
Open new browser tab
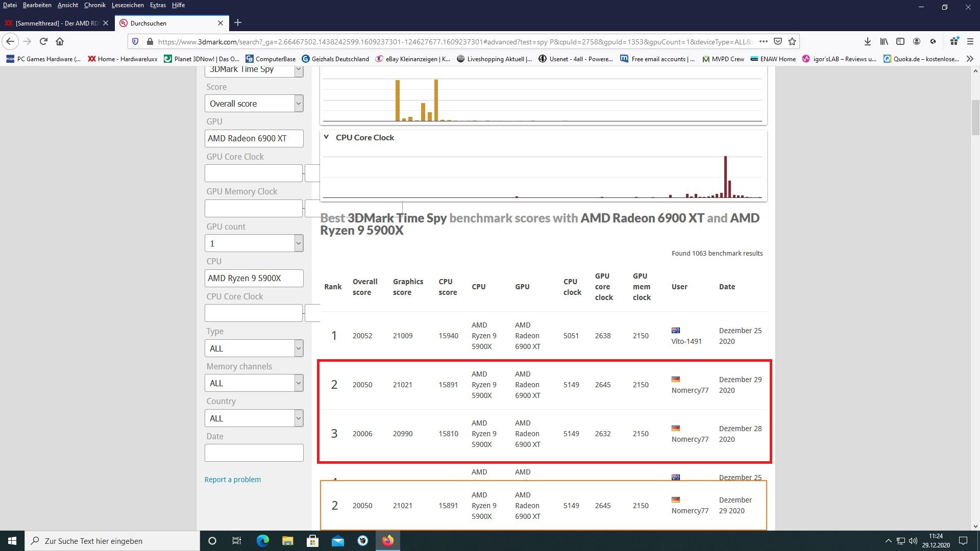tap(238, 23)
